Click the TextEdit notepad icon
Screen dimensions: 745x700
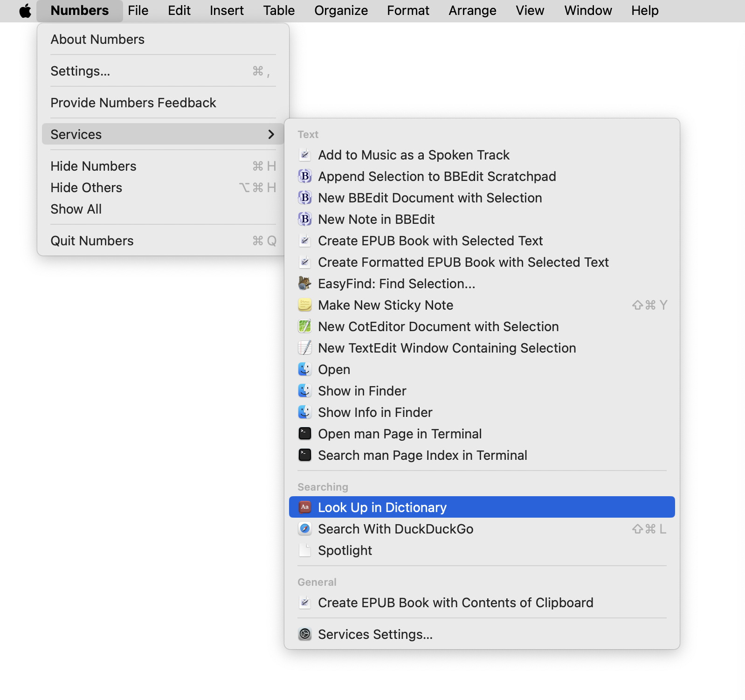click(x=305, y=348)
